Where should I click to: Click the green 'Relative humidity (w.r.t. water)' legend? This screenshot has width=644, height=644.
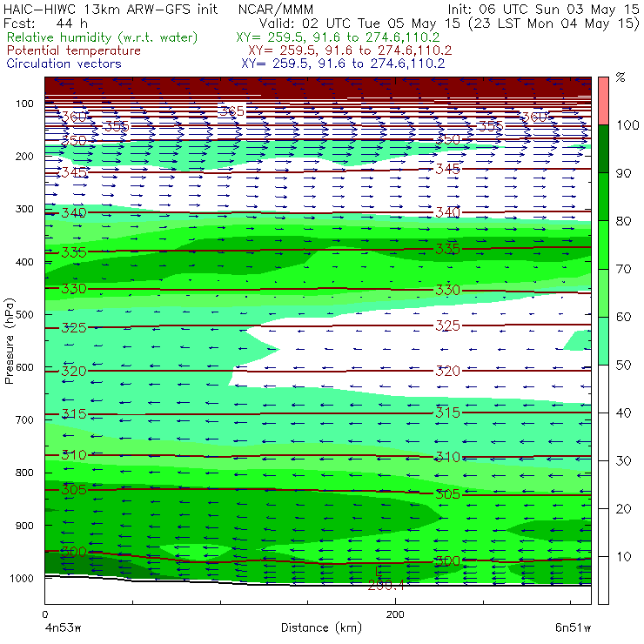pos(103,37)
